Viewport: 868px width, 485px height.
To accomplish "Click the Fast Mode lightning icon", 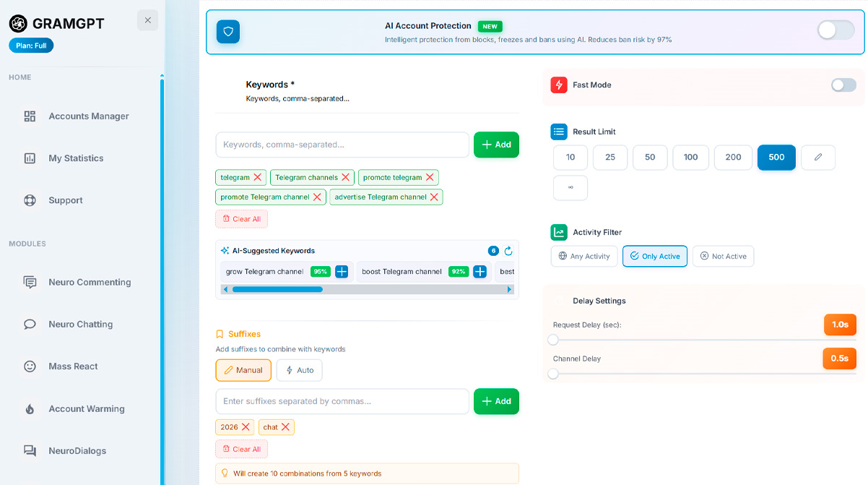I will point(559,85).
